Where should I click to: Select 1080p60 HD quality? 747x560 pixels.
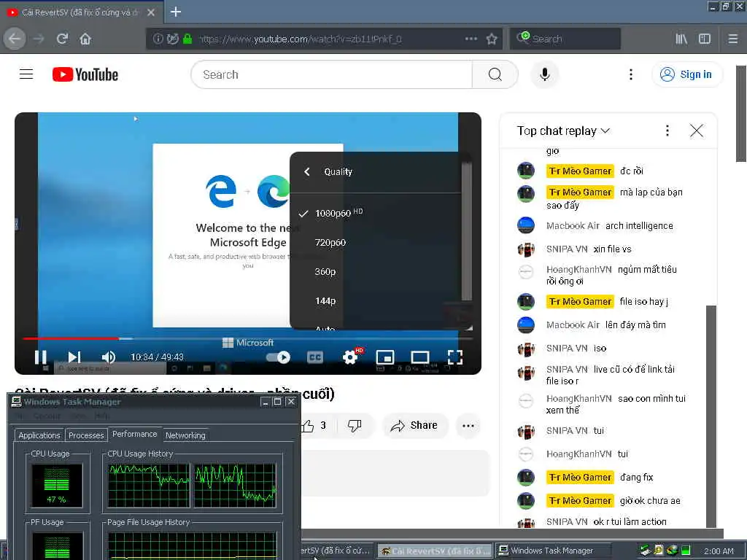(376, 213)
